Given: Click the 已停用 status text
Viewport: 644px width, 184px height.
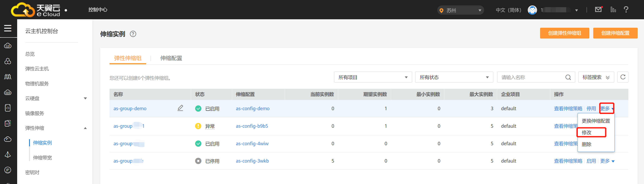Looking at the screenshot, I should [212, 161].
